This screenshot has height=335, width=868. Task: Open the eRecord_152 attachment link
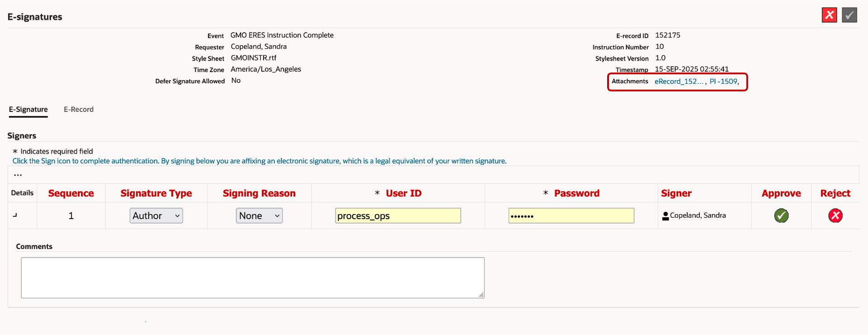pos(679,81)
